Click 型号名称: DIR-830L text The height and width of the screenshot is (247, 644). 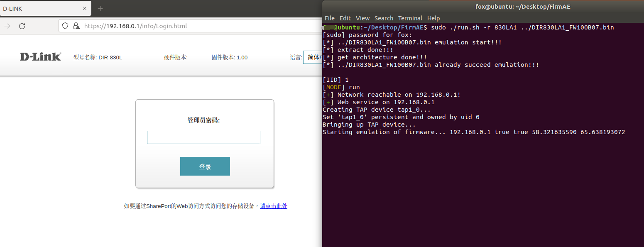pos(98,58)
